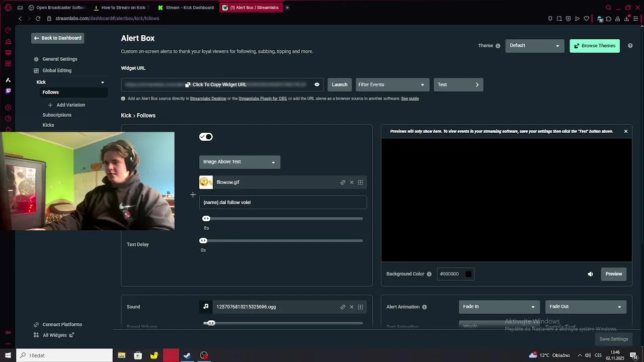Image resolution: width=644 pixels, height=362 pixels.
Task: Switch to How to Stream on Kick tab
Action: pyautogui.click(x=121, y=8)
